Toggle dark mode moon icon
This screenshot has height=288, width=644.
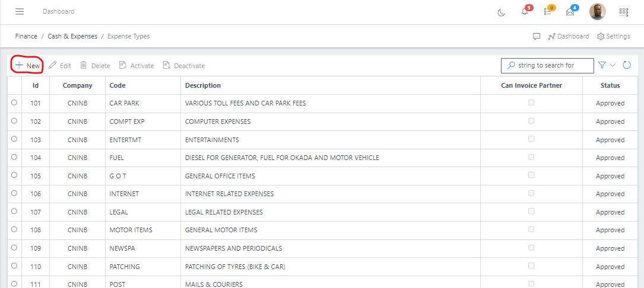[501, 12]
